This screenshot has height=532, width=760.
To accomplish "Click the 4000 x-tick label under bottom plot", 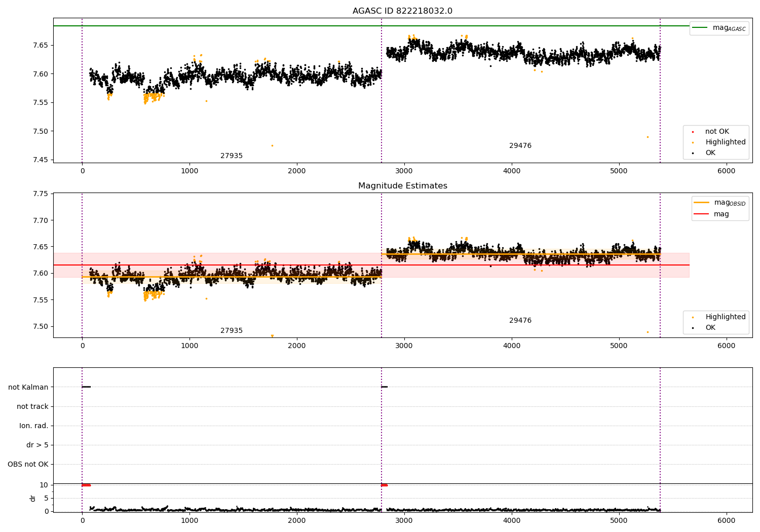I will pyautogui.click(x=511, y=520).
